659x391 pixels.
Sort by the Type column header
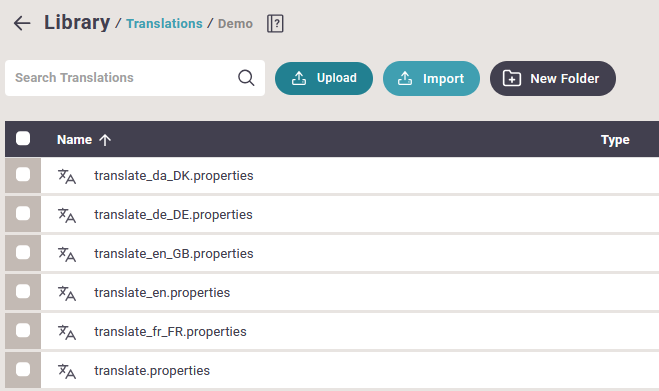(615, 140)
